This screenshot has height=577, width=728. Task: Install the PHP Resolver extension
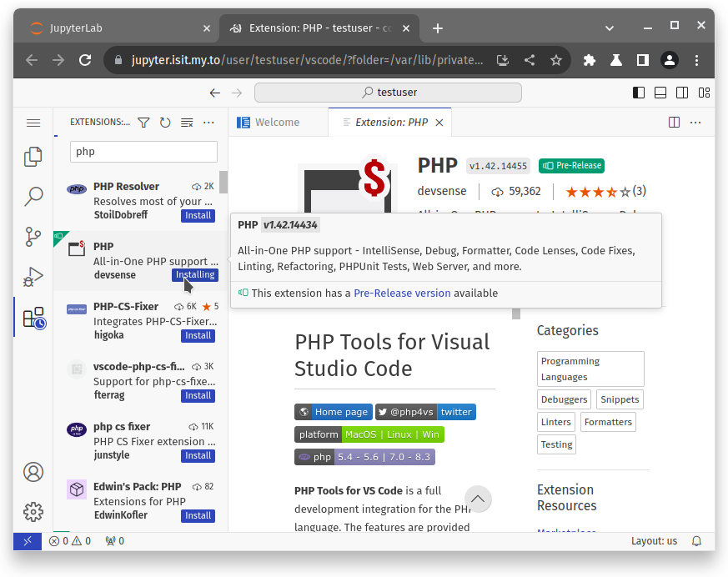point(198,216)
